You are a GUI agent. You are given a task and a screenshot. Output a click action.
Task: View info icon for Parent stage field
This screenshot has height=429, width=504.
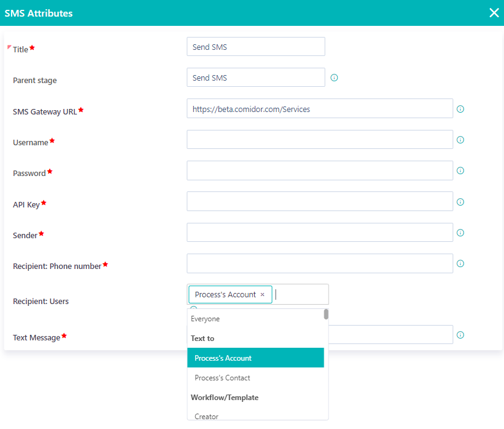[x=334, y=77]
